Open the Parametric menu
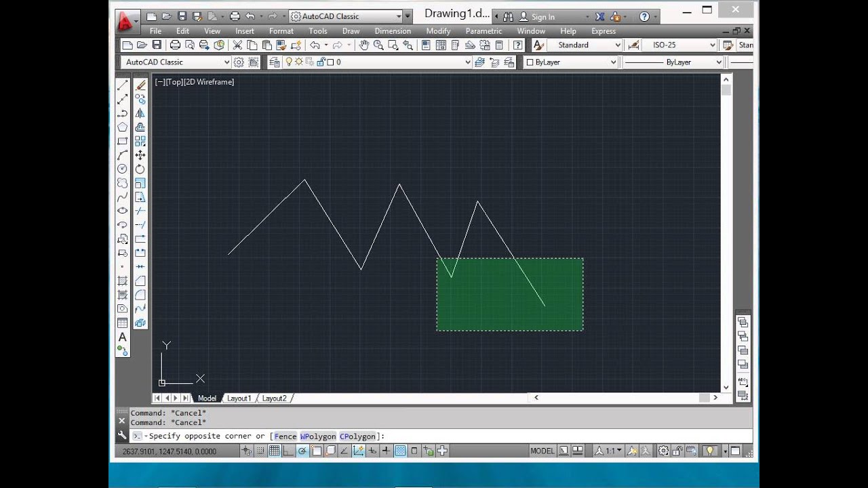This screenshot has height=488, width=868. click(484, 31)
